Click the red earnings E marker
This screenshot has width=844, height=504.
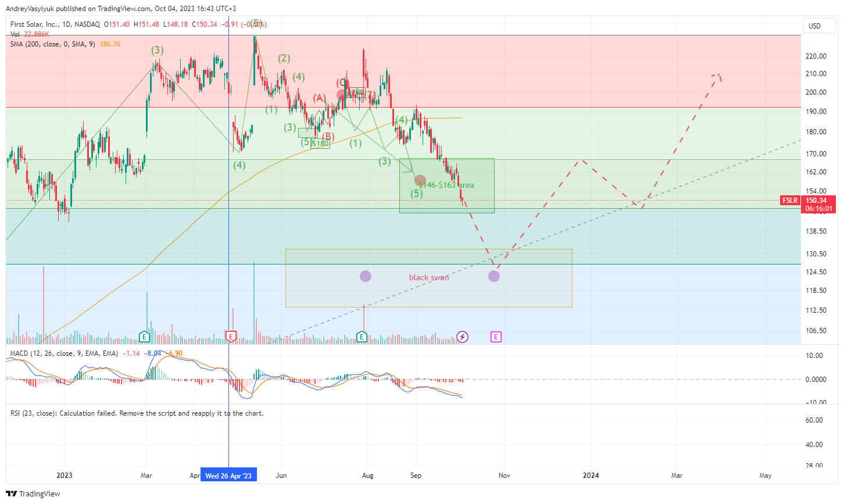pos(231,337)
